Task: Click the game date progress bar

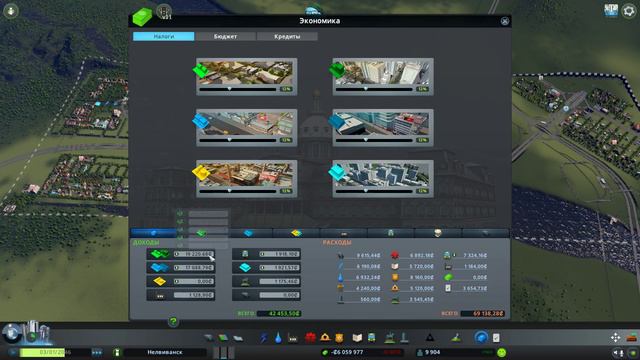Action: [55, 352]
